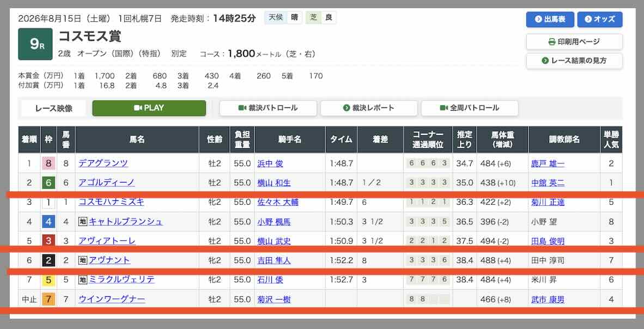This screenshot has height=329, width=644.
Task: Open the 裁決レポート report
Action: coord(369,108)
